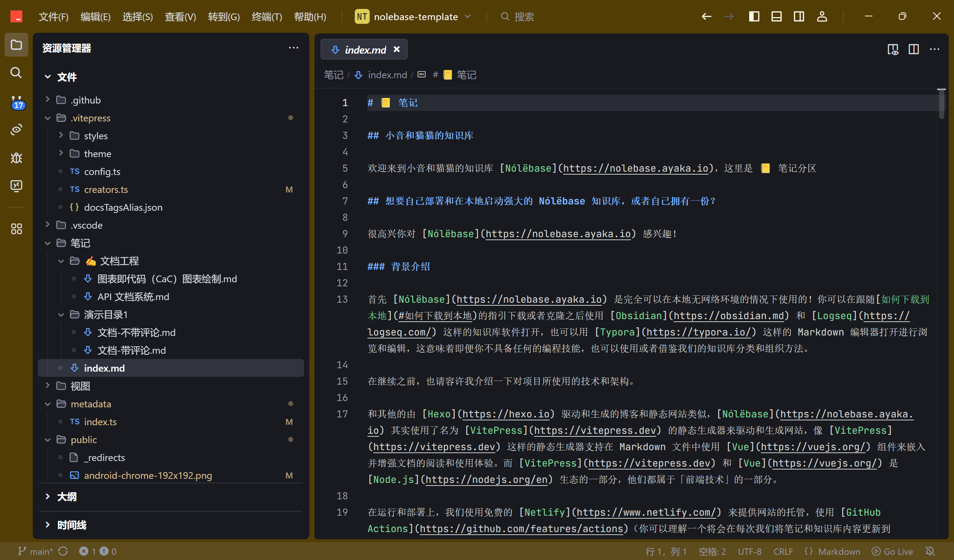Open 文件(F) menu
This screenshot has width=954, height=560.
[x=53, y=16]
